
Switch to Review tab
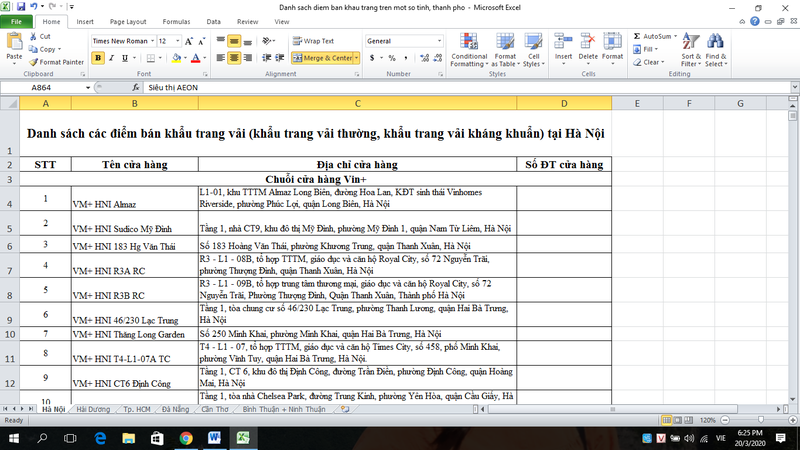(247, 21)
